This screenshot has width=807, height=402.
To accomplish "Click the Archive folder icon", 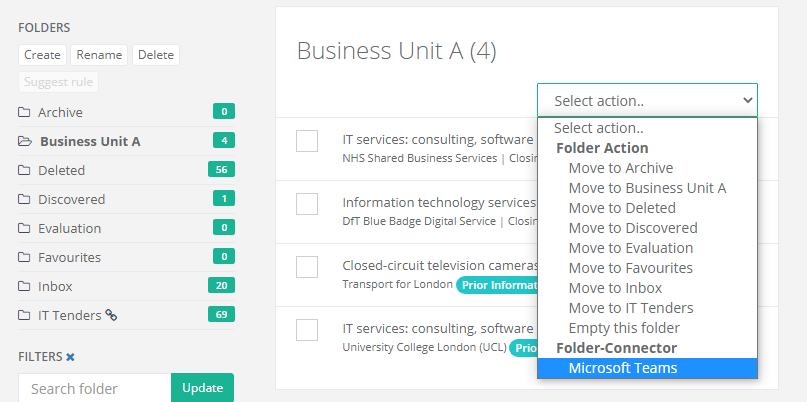I will pos(24,112).
